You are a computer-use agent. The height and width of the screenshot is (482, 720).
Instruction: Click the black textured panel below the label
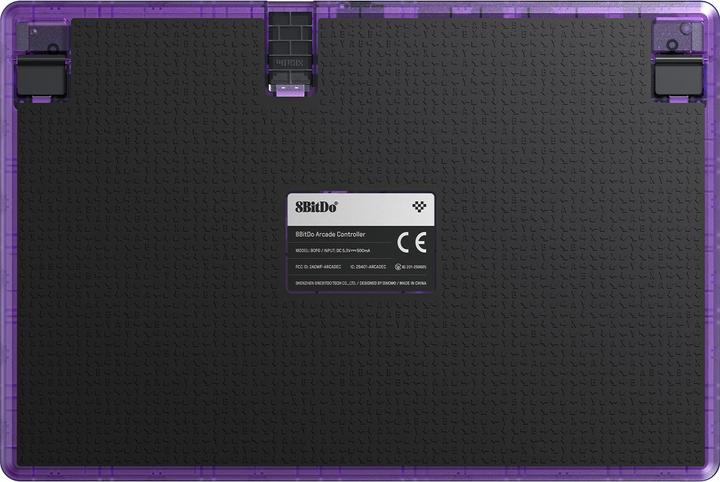(360, 380)
